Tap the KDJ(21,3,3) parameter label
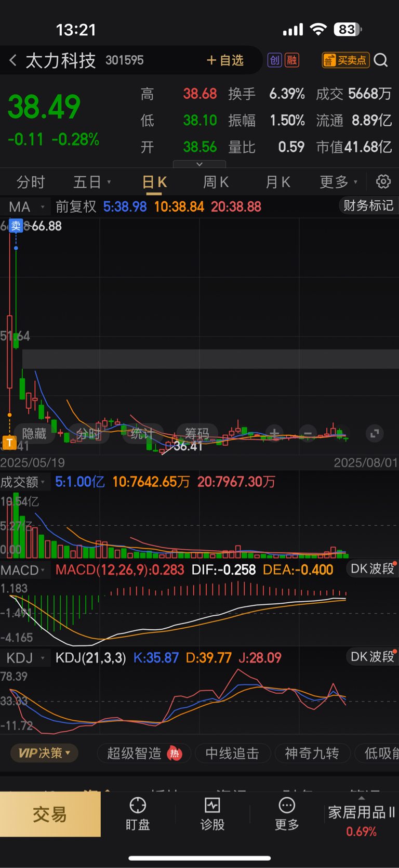 click(x=91, y=658)
